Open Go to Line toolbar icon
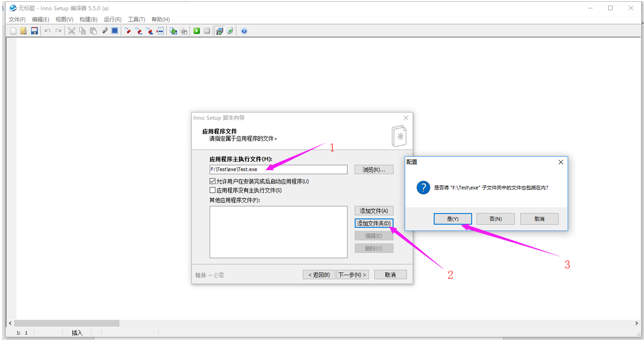644x340 pixels. [x=160, y=31]
